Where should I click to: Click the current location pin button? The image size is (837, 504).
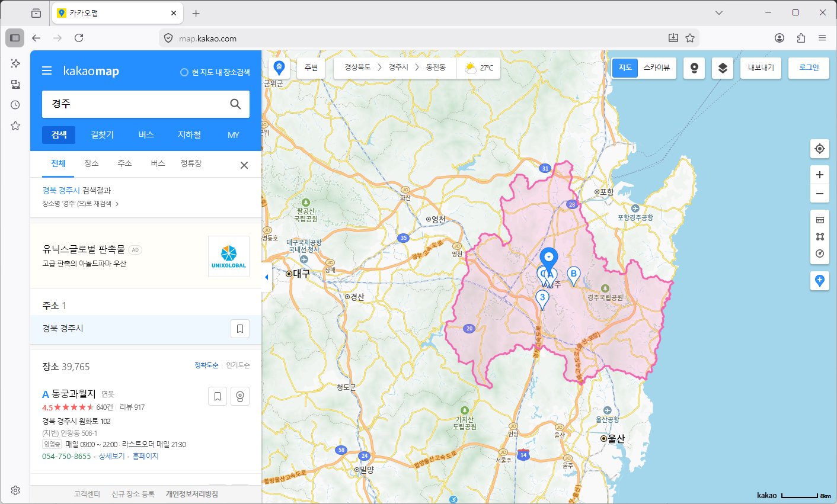(279, 68)
